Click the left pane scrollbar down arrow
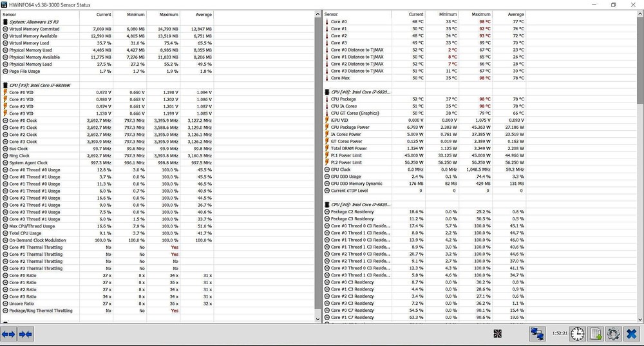 pos(317,318)
